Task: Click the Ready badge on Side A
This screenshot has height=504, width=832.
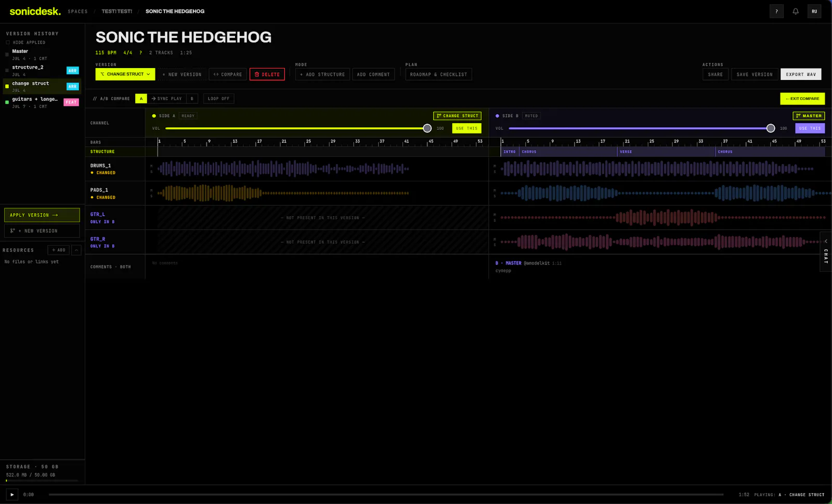Action: click(x=188, y=116)
